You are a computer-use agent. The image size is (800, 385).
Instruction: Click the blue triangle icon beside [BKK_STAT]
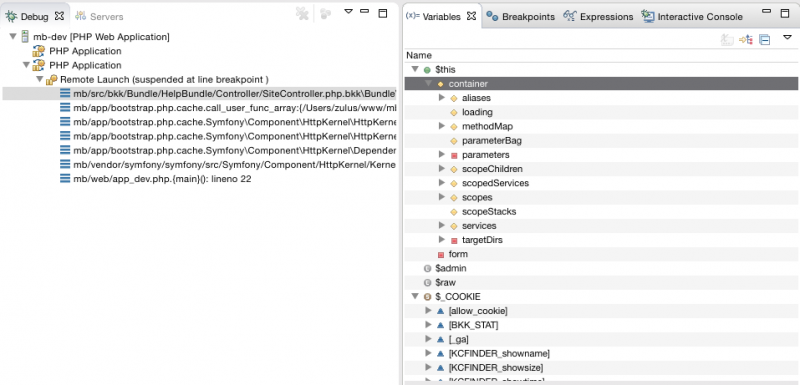coord(441,325)
